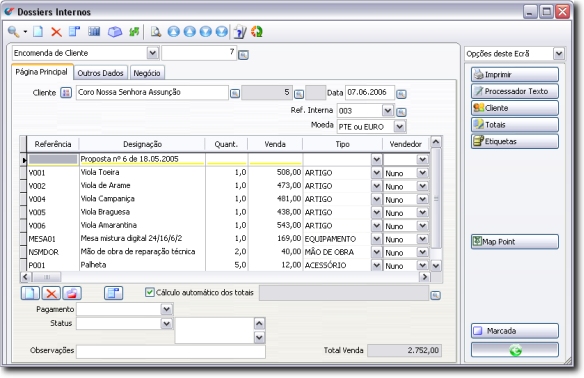The image size is (584, 378).
Task: Click lookup icon beside the date field
Action: (x=401, y=94)
